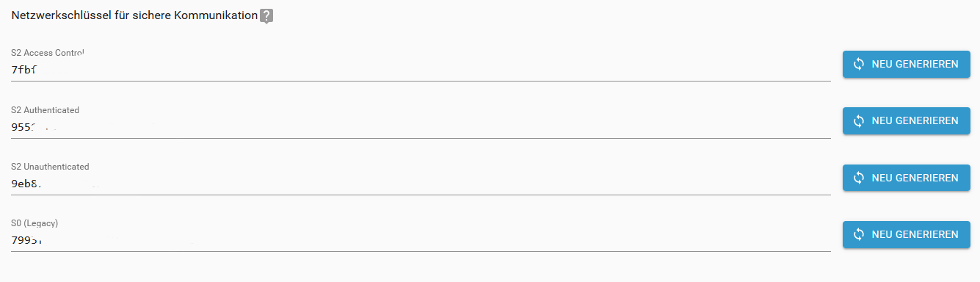980x282 pixels.
Task: Click refresh icon for S0 (Legacy) key
Action: (859, 234)
